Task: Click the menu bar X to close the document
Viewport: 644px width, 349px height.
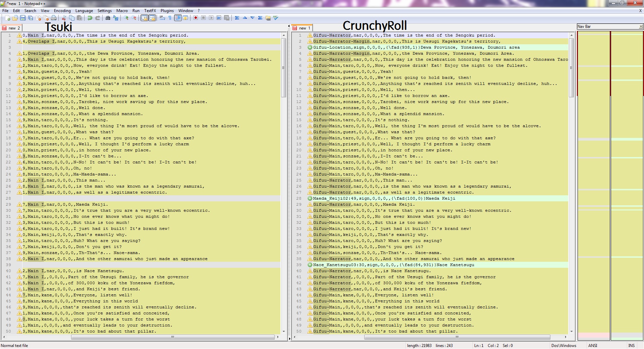Action: tap(640, 11)
